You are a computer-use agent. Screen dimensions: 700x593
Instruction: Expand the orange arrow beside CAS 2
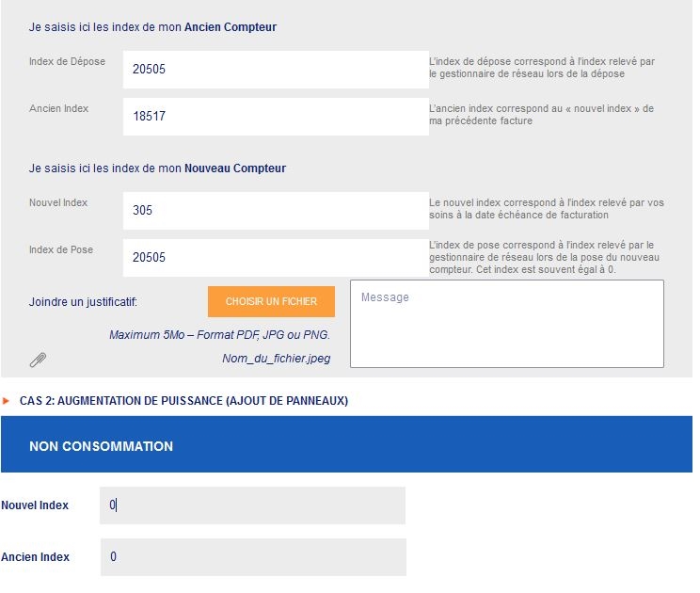pos(7,401)
